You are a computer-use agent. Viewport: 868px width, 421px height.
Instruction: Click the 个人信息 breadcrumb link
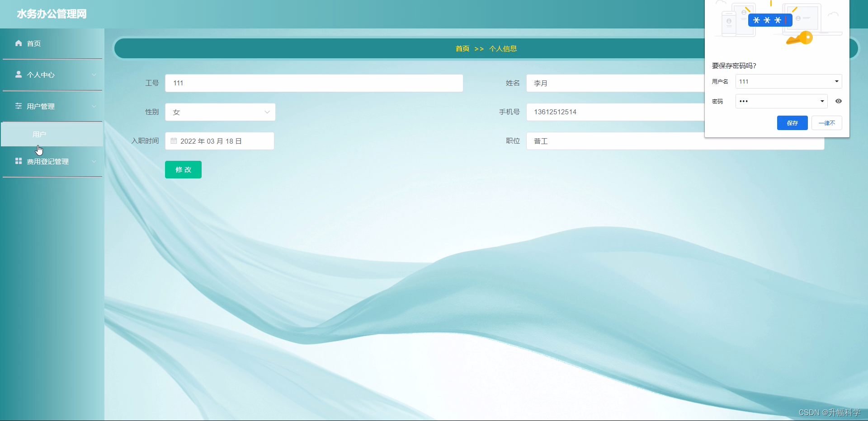(x=503, y=48)
